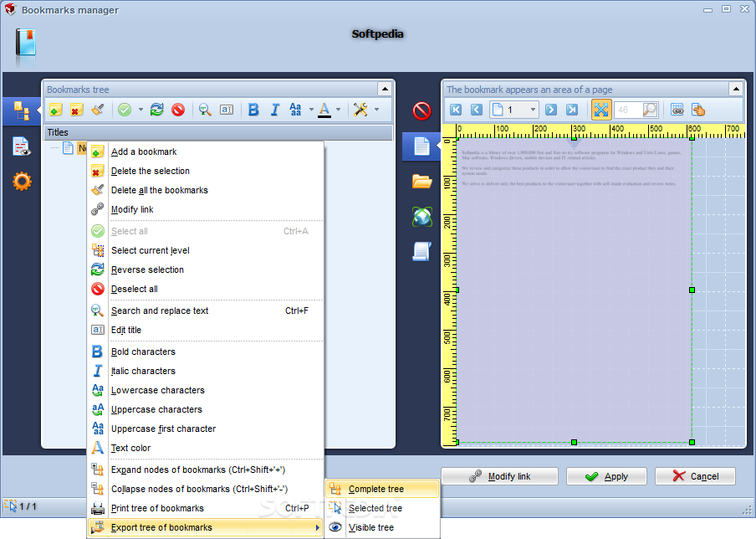Go to last page in preview

tap(572, 110)
